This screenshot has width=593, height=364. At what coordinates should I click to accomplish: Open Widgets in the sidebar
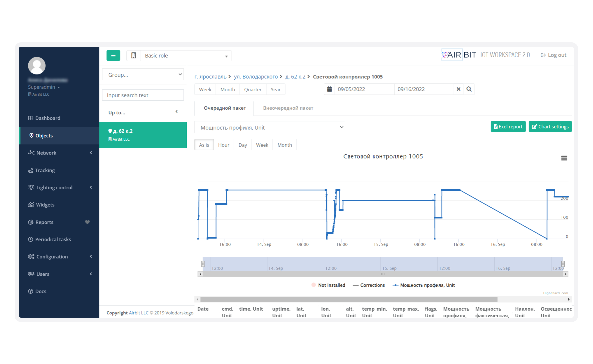(x=45, y=205)
